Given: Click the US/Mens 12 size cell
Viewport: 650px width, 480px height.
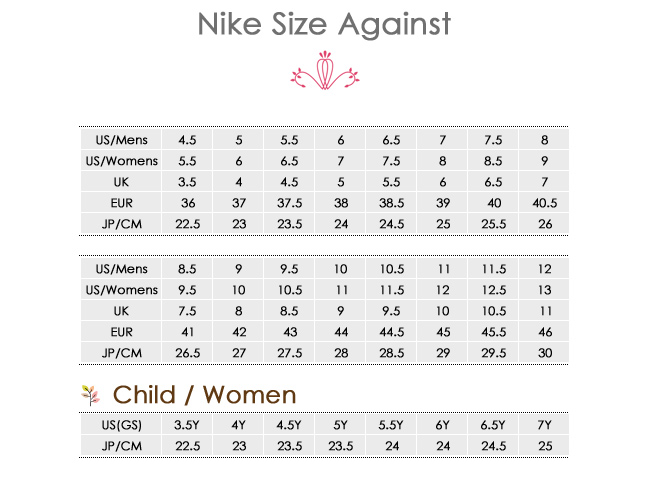Looking at the screenshot, I should 544,269.
